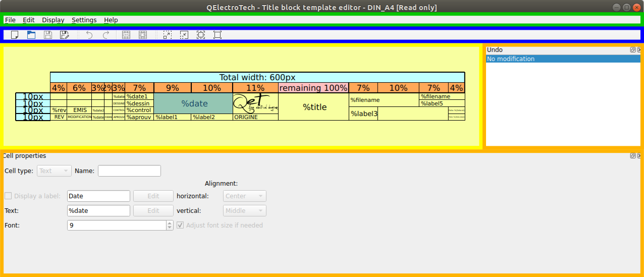Expand the horizontal alignment dropdown
Image resolution: width=644 pixels, height=277 pixels.
click(x=244, y=196)
